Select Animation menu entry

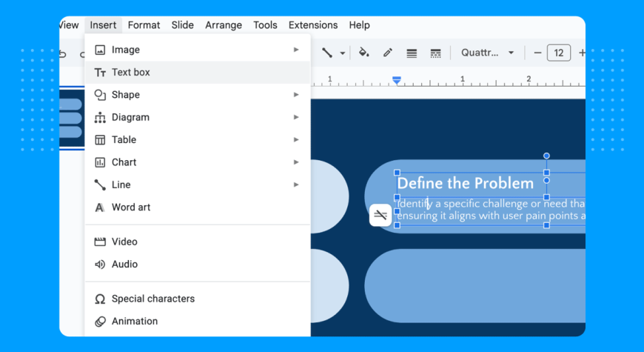pos(198,321)
